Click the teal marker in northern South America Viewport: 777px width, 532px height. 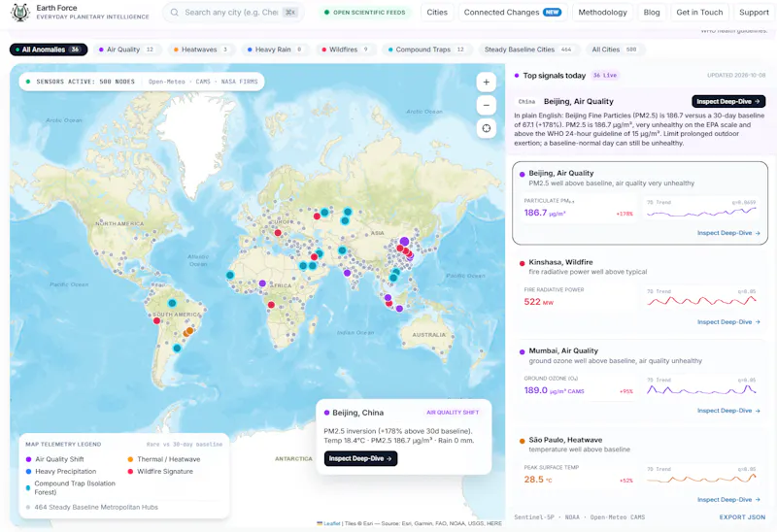(172, 303)
